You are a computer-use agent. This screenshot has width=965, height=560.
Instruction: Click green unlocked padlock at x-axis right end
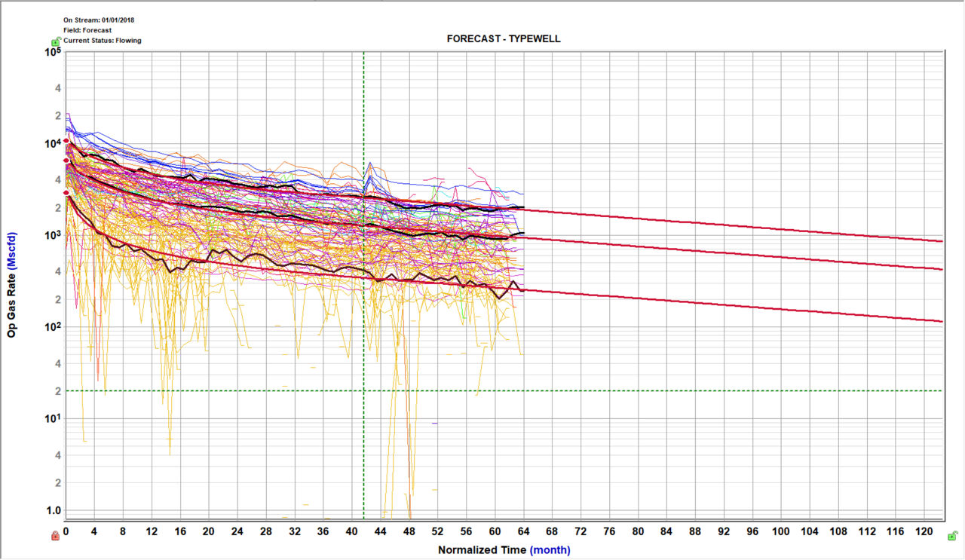(954, 534)
